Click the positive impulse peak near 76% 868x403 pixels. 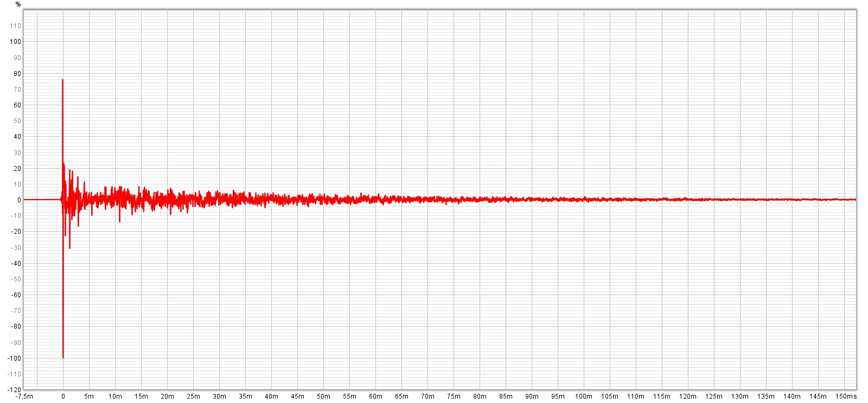(62, 80)
